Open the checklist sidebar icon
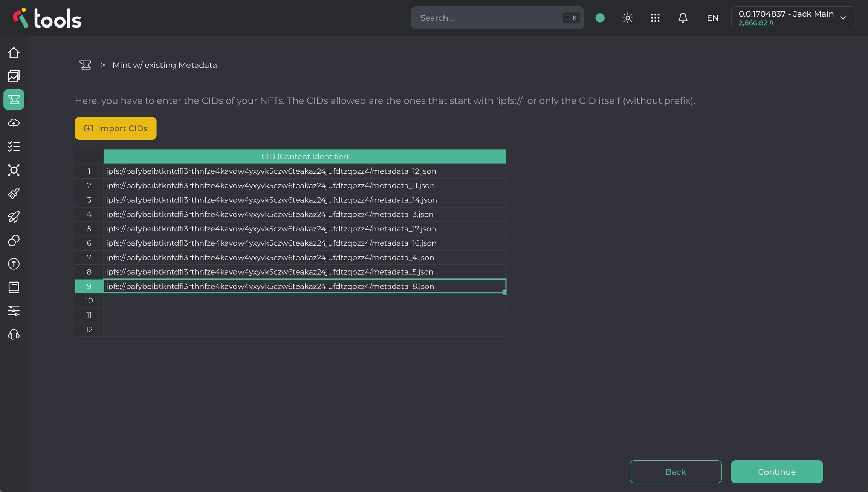Image resolution: width=868 pixels, height=492 pixels. 14,147
